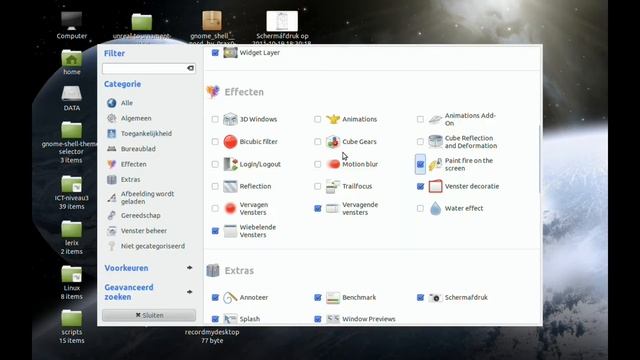Open the Splash plugin icon
This screenshot has width=640, height=360.
pyautogui.click(x=230, y=319)
